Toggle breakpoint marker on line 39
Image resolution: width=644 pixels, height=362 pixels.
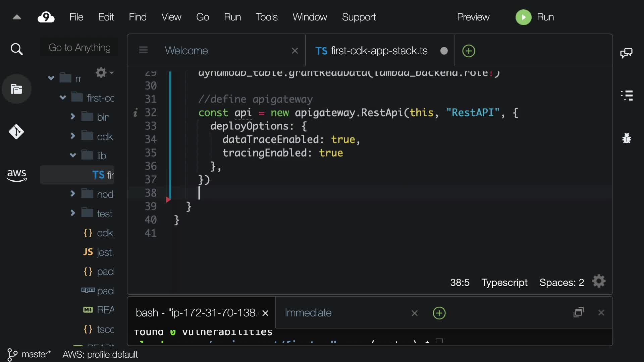168,200
